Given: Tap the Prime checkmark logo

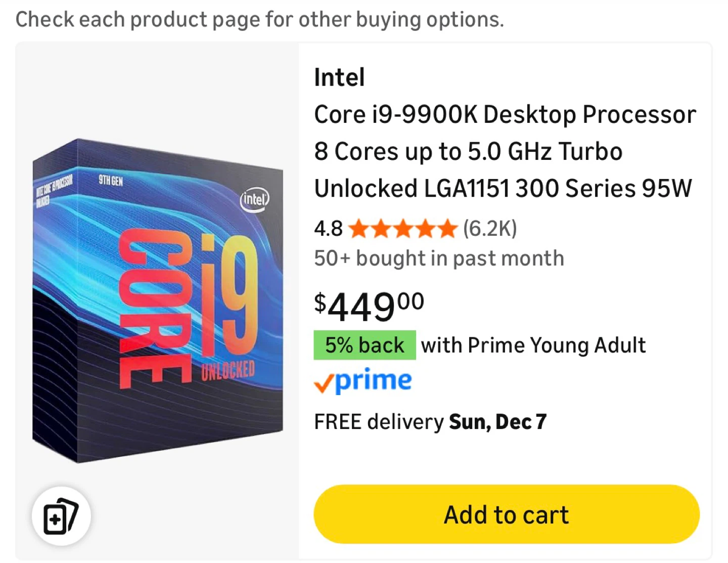Looking at the screenshot, I should [363, 381].
